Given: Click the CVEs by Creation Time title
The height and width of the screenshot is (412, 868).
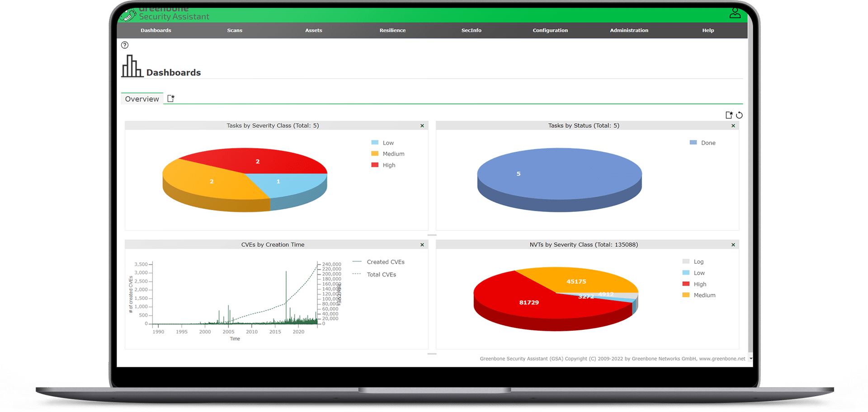Looking at the screenshot, I should [273, 245].
